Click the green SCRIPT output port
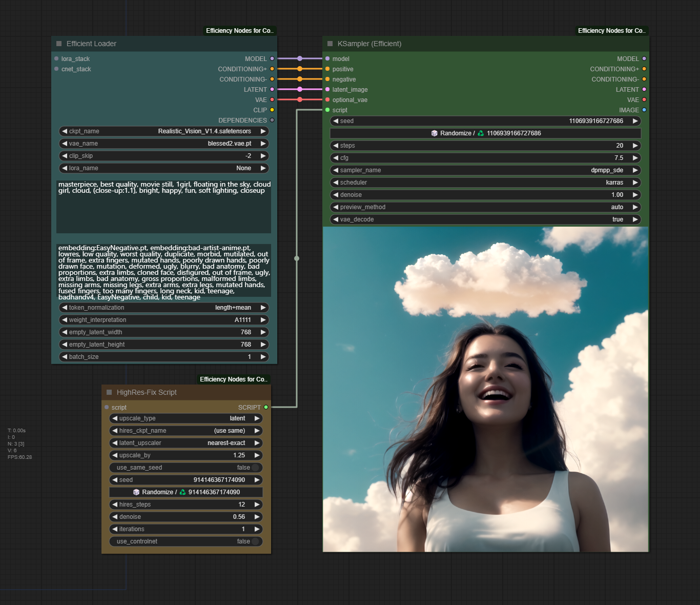Viewport: 700px width, 605px height. tap(266, 407)
